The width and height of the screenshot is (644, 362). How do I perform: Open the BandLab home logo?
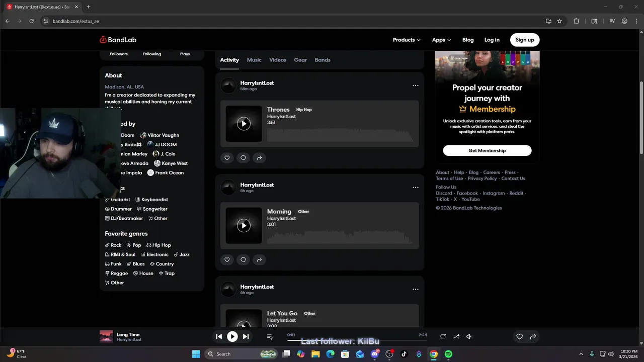pyautogui.click(x=118, y=40)
